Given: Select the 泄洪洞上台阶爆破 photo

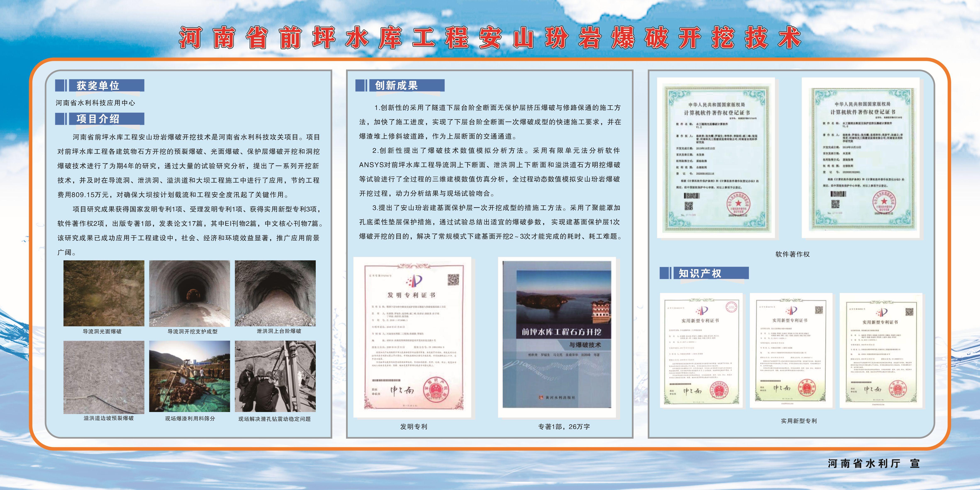Looking at the screenshot, I should pyautogui.click(x=275, y=293).
